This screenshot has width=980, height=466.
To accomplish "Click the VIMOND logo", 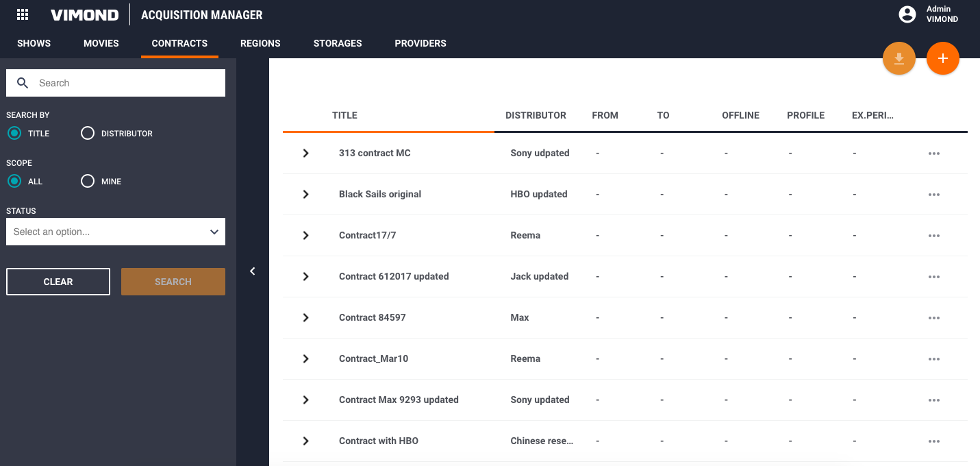I will (84, 15).
